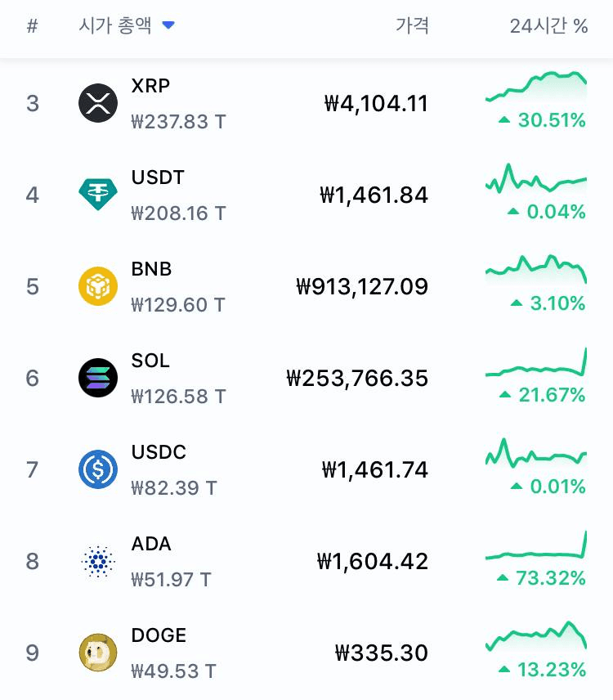Click the USDC coin logo
The width and height of the screenshot is (613, 700).
(98, 469)
